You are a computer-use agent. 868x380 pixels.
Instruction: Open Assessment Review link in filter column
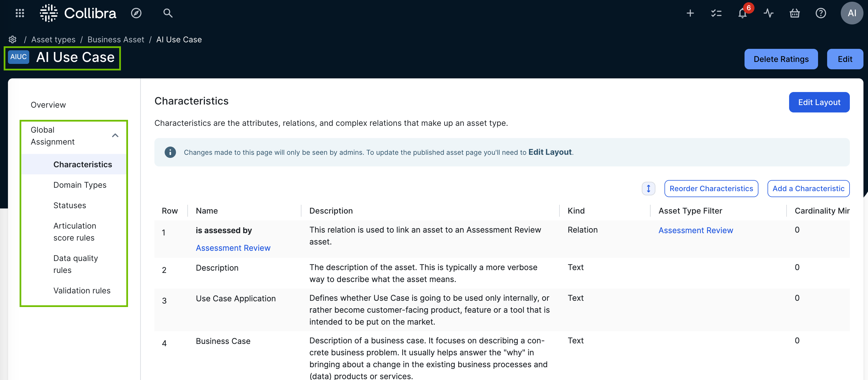point(695,230)
